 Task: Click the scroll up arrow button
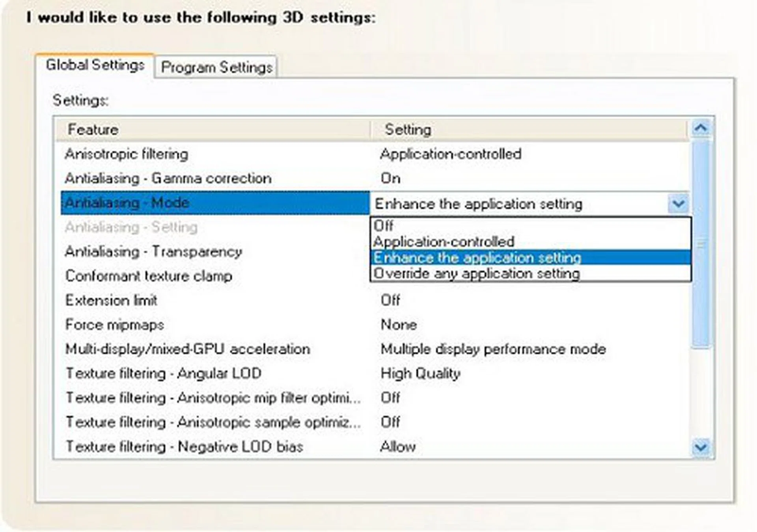pos(701,128)
